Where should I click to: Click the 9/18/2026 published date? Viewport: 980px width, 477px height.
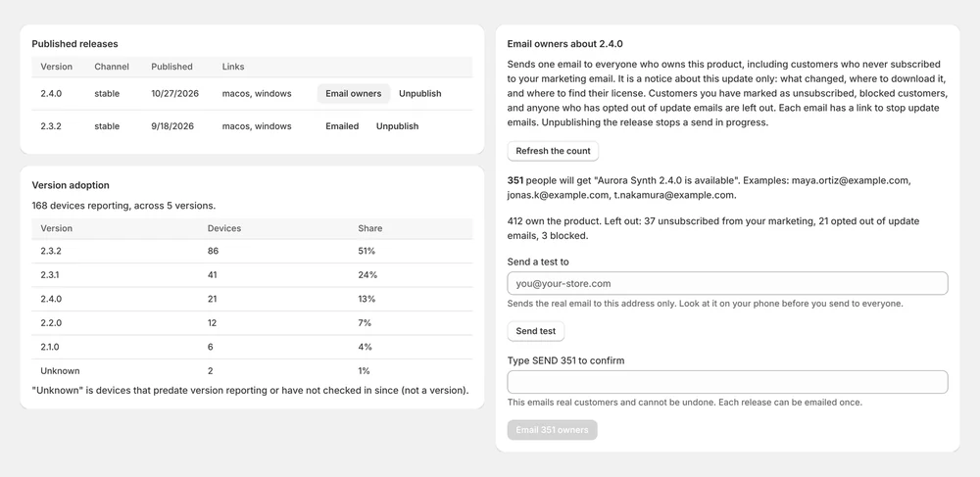[171, 126]
